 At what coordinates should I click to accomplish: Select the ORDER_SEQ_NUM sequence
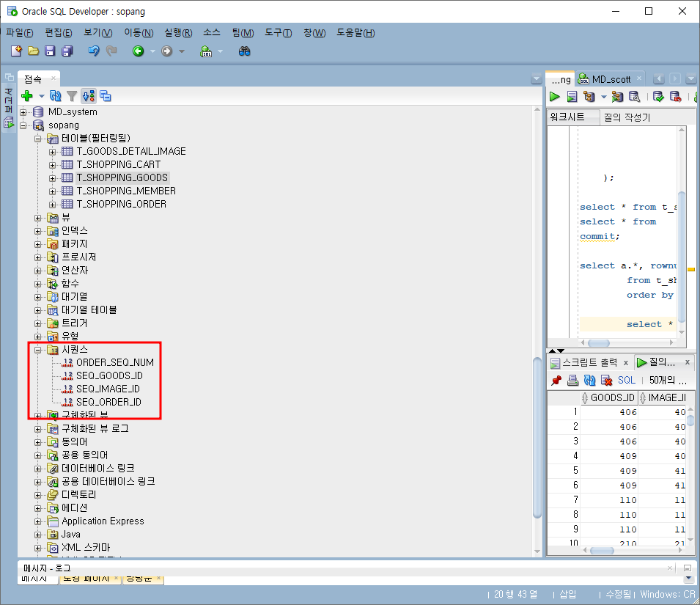click(115, 362)
